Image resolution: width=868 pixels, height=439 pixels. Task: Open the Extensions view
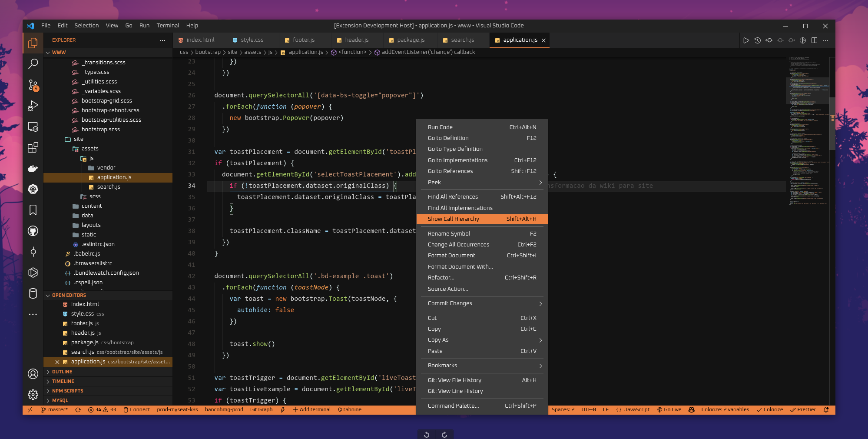(x=33, y=147)
